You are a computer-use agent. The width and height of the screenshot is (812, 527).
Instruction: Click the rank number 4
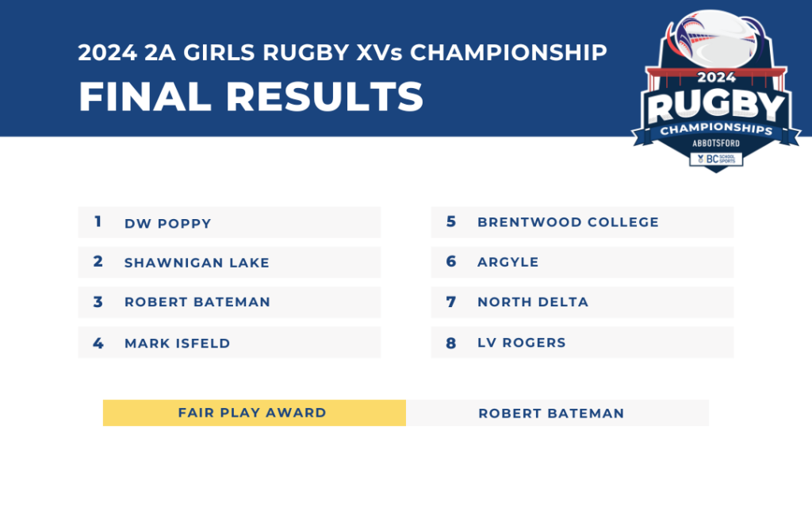click(98, 343)
